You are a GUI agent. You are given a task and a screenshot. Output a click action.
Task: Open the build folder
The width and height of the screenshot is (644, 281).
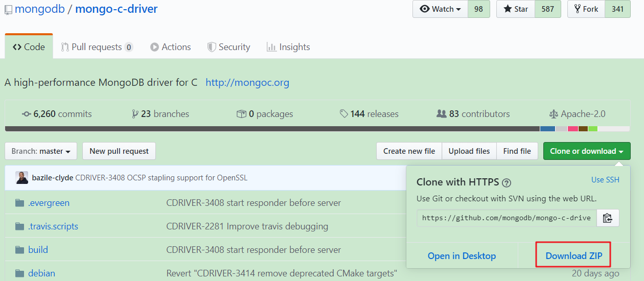38,250
